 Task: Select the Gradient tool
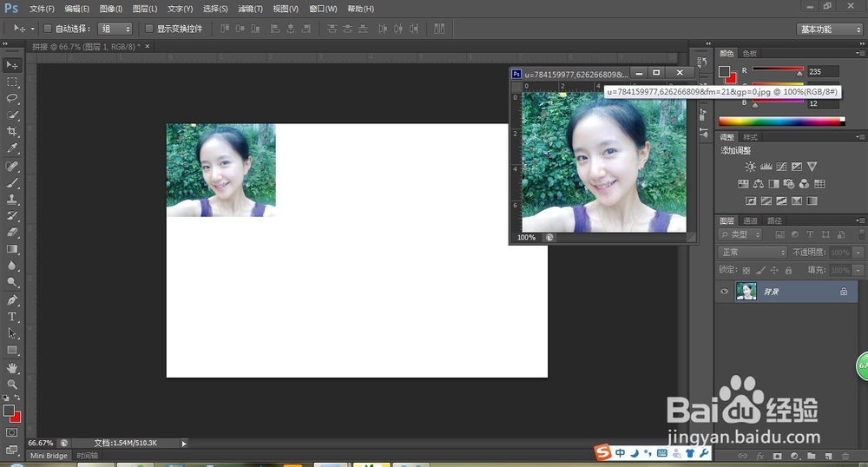coord(11,249)
